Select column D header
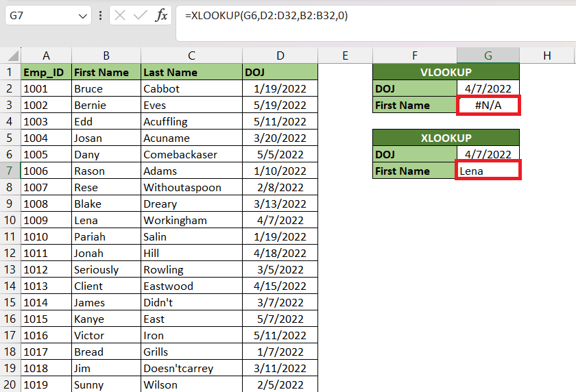The image size is (576, 392). (x=280, y=56)
